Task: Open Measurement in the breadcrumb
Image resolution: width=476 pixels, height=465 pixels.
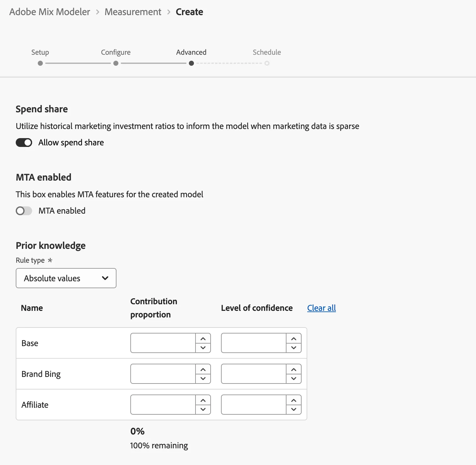Action: click(133, 12)
